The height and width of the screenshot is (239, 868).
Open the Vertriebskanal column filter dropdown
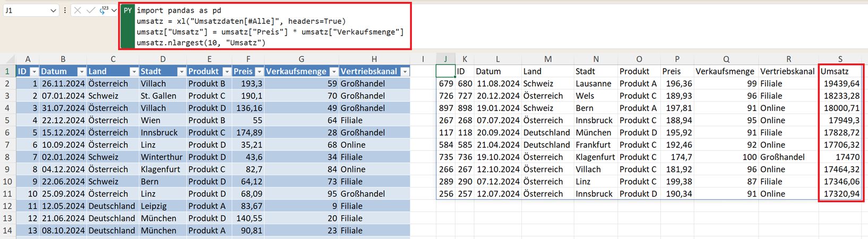pos(405,72)
